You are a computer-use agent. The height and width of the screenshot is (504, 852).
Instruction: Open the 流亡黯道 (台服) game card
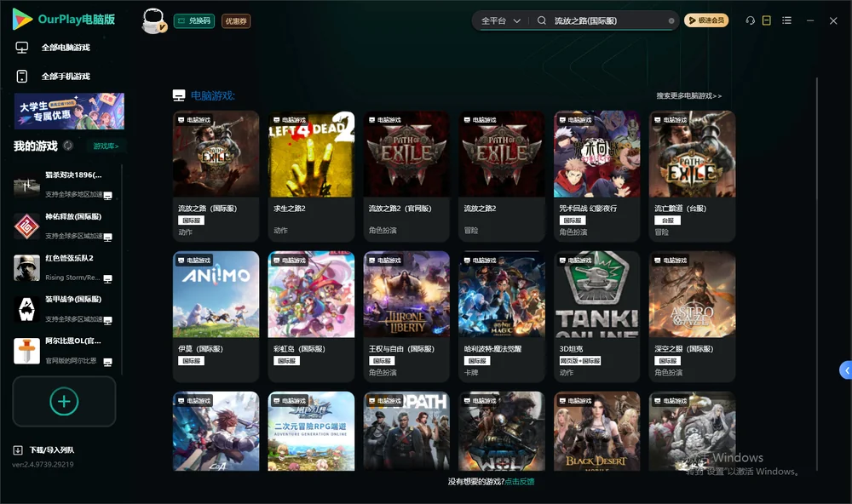[x=692, y=176]
